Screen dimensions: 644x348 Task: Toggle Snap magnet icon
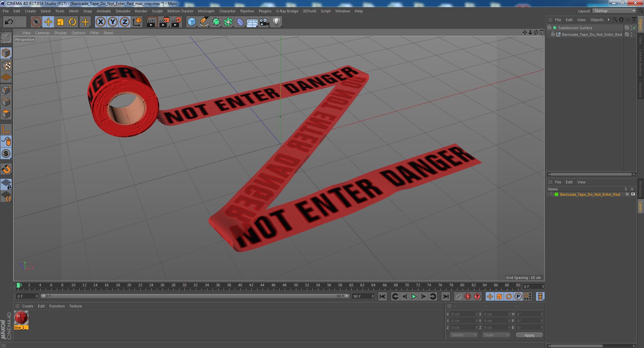click(6, 169)
